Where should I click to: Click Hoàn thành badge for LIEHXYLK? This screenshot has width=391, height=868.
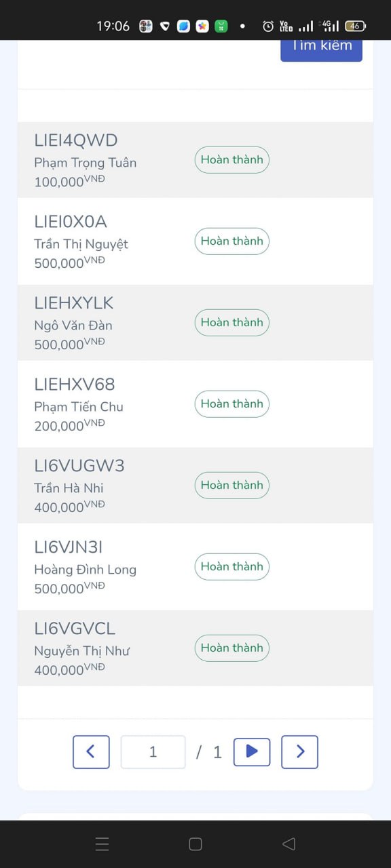tap(231, 322)
